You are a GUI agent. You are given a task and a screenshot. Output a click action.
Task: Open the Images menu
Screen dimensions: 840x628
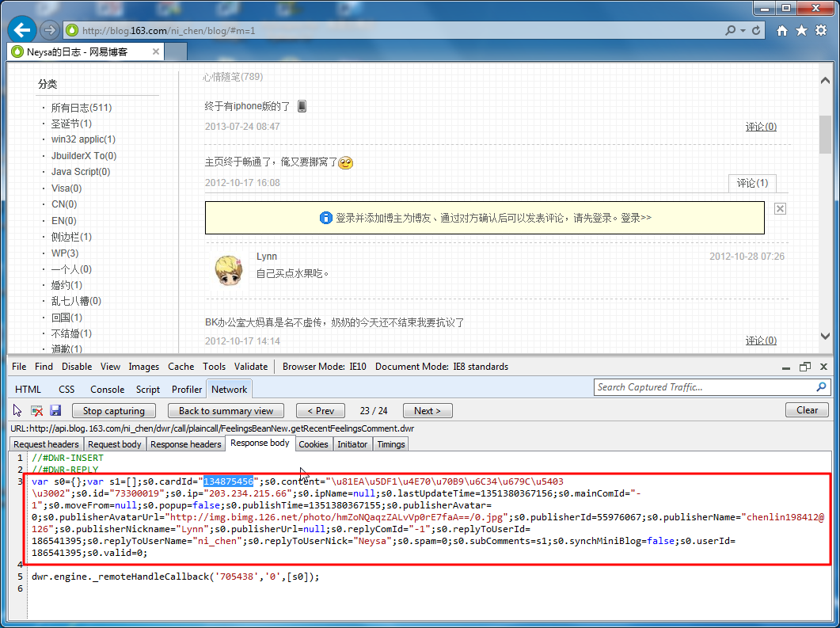click(x=143, y=367)
